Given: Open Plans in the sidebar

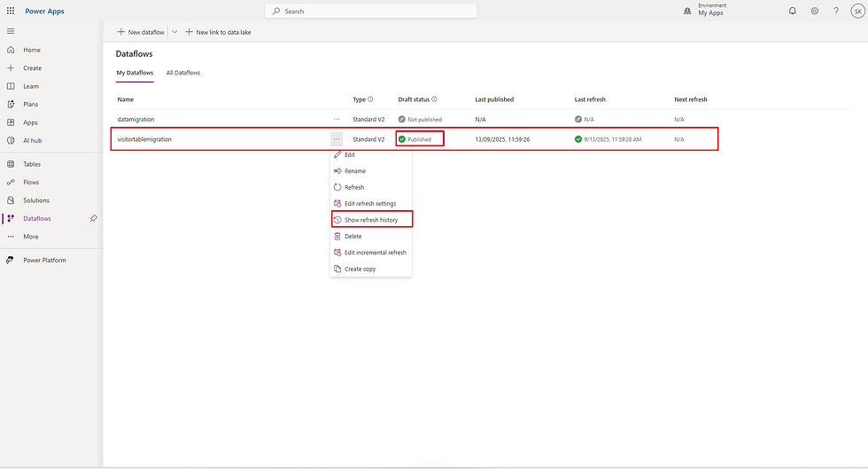Looking at the screenshot, I should coord(30,105).
